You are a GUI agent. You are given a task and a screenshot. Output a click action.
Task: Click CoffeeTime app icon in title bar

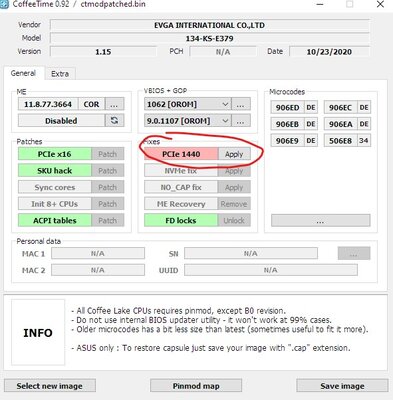tap(4, 5)
